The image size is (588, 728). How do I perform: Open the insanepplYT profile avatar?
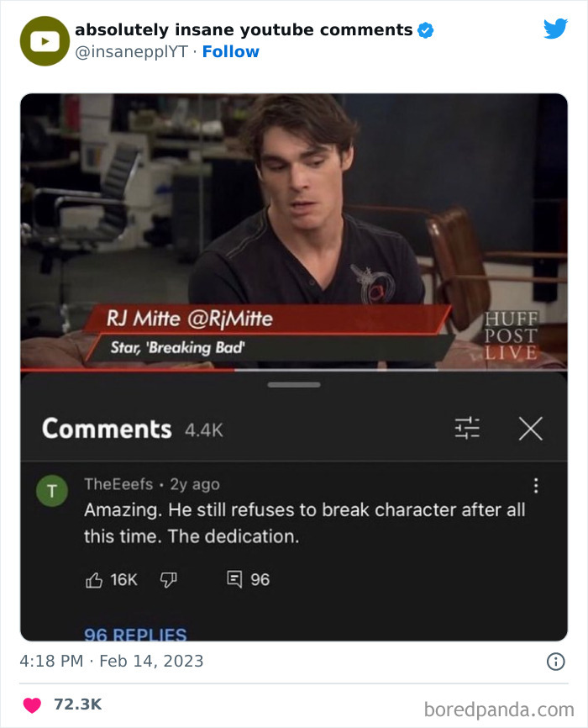45,41
